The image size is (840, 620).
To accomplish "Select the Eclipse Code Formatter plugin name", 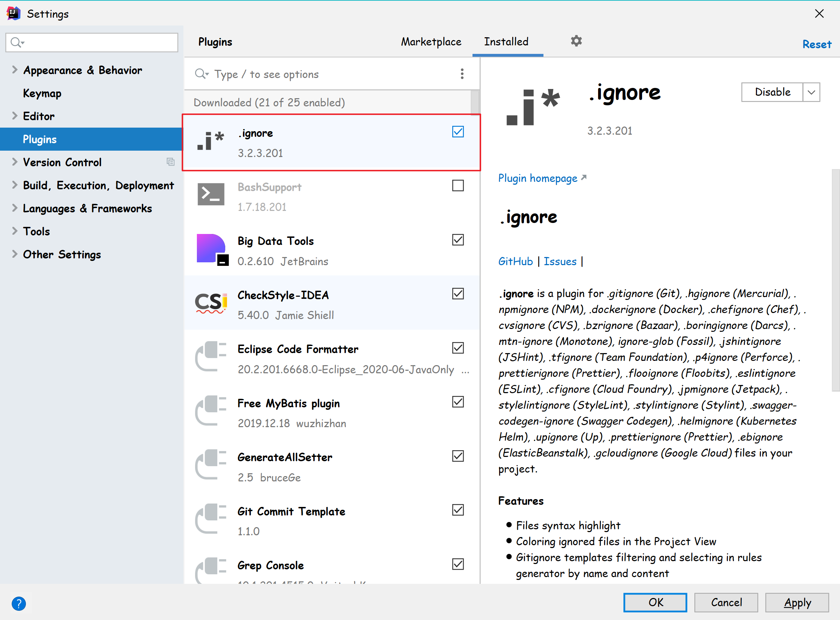I will (298, 349).
